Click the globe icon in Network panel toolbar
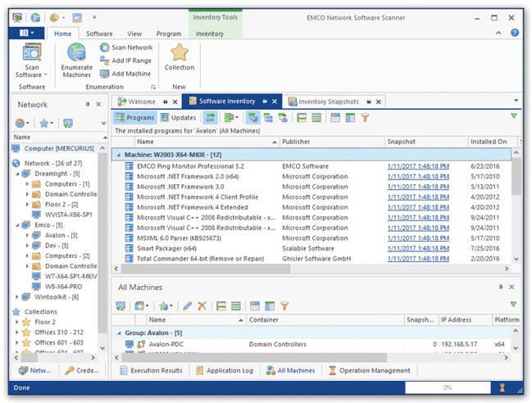 [21, 123]
